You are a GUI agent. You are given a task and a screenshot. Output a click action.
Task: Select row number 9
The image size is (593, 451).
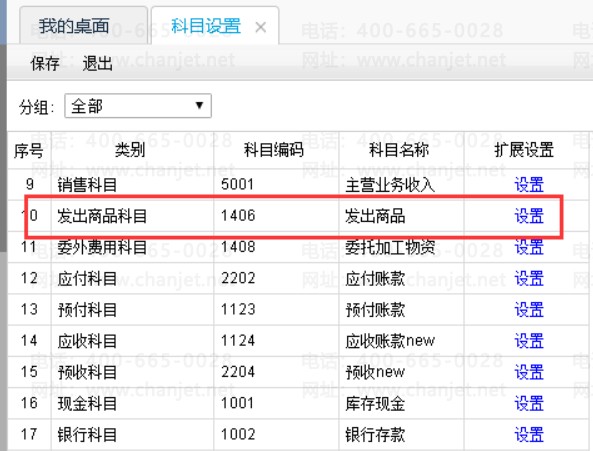(x=30, y=184)
